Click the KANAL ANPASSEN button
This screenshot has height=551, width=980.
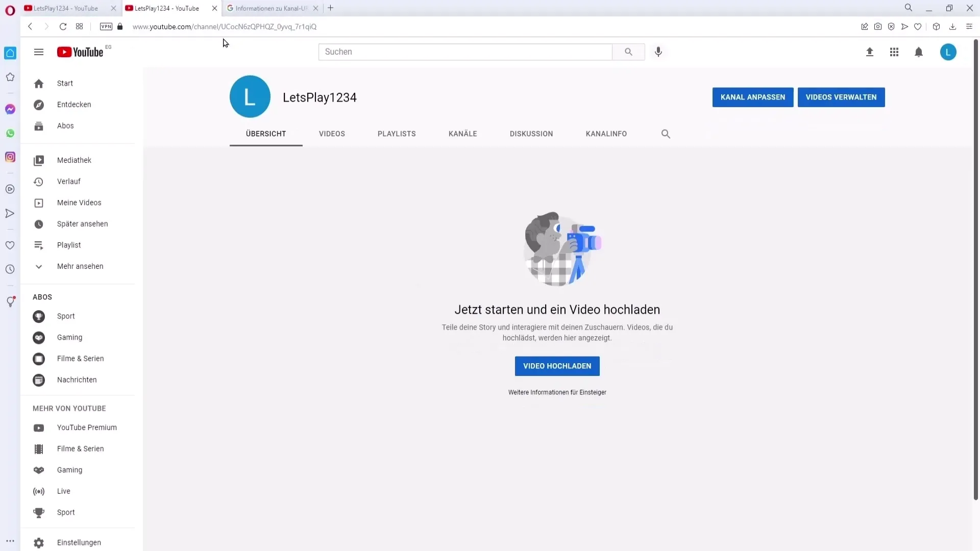(x=752, y=97)
